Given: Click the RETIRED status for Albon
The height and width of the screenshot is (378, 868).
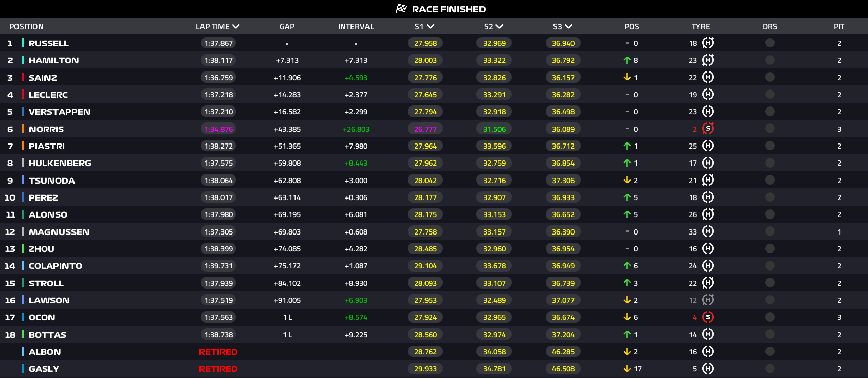Looking at the screenshot, I should tap(218, 352).
